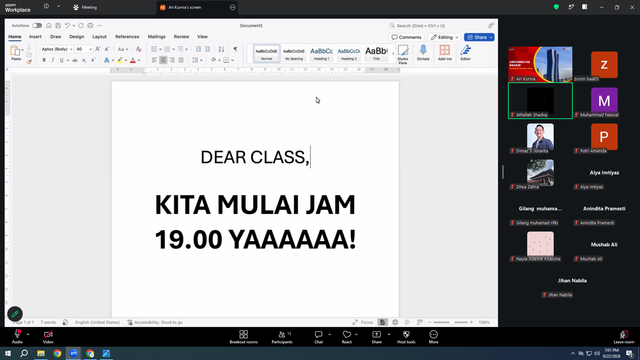Switch to Web Layout view in status bar

(x=395, y=322)
